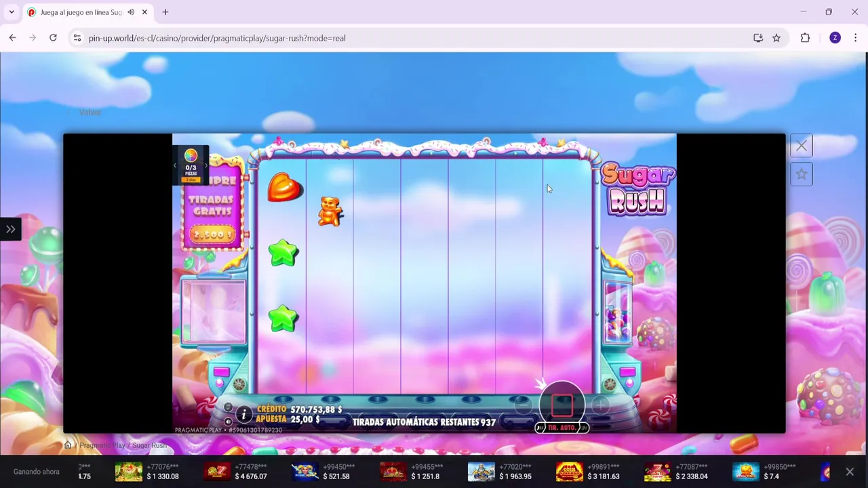Close the game overlay with X

802,146
